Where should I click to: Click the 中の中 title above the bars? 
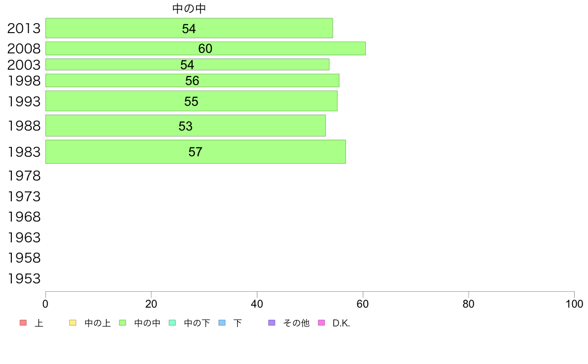(189, 8)
